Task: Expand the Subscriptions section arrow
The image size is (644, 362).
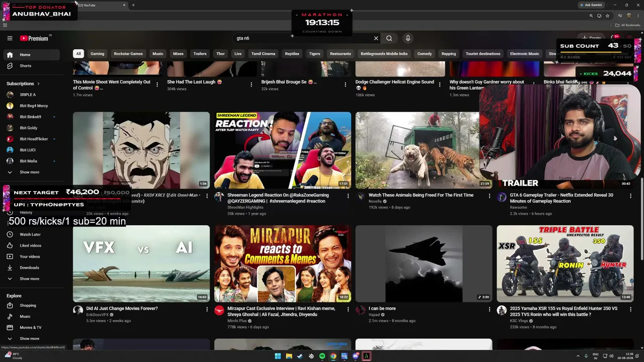Action: (x=38, y=83)
